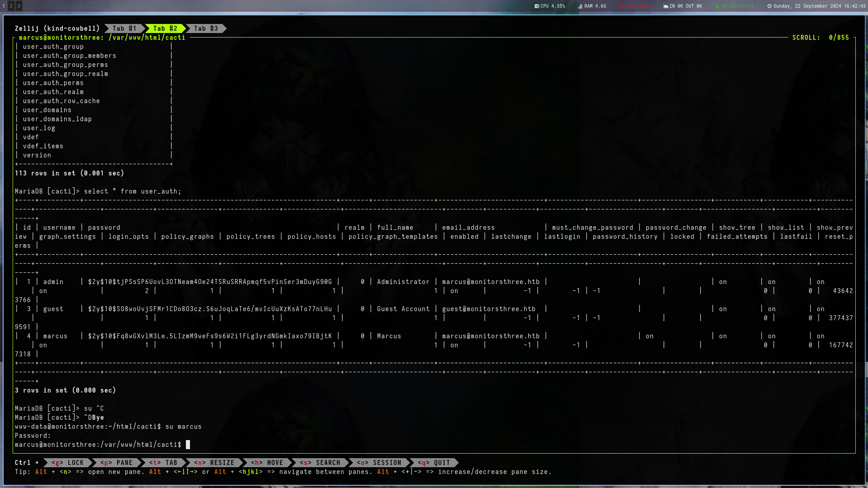The width and height of the screenshot is (868, 488).
Task: Enter MOVE mode in Zellij bar
Action: click(x=267, y=463)
